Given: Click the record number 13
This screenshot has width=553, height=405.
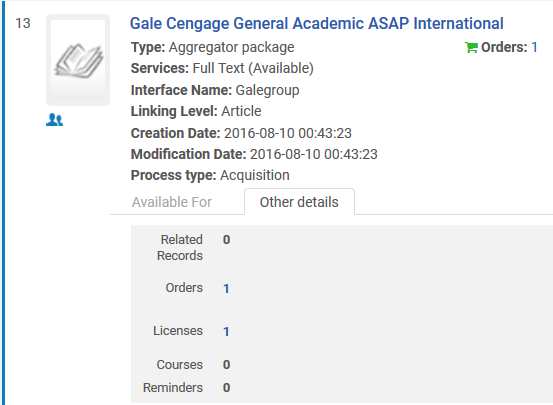Looking at the screenshot, I should pyautogui.click(x=23, y=23).
